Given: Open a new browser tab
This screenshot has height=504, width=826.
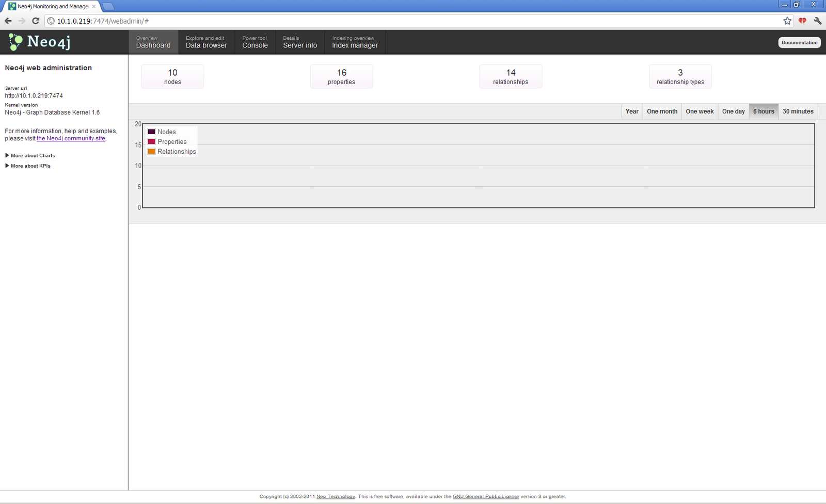Looking at the screenshot, I should (108, 6).
